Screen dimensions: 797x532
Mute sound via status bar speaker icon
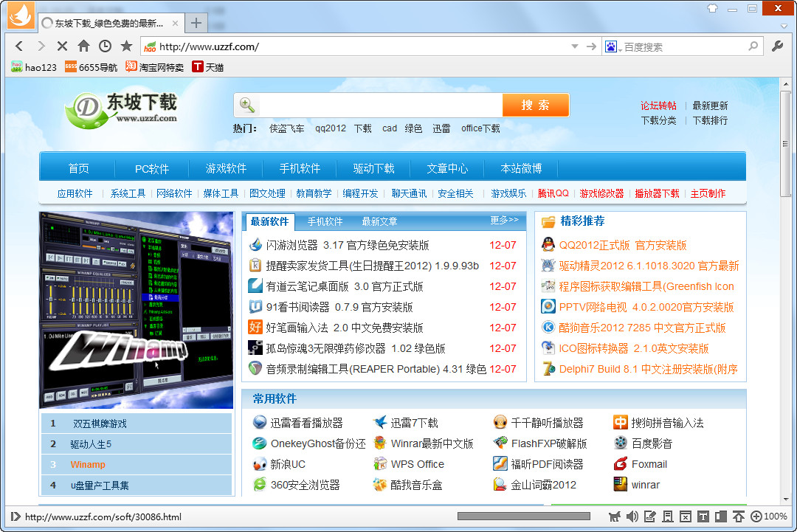tap(632, 517)
